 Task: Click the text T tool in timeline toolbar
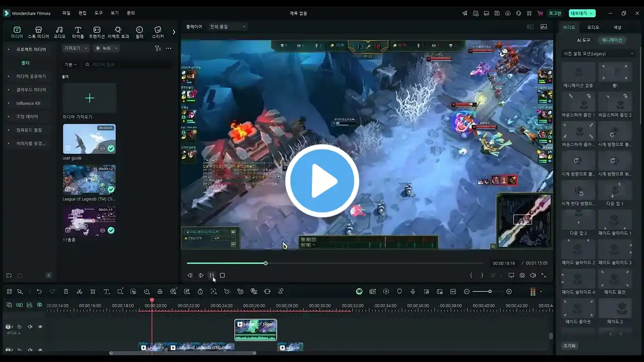[x=107, y=292]
